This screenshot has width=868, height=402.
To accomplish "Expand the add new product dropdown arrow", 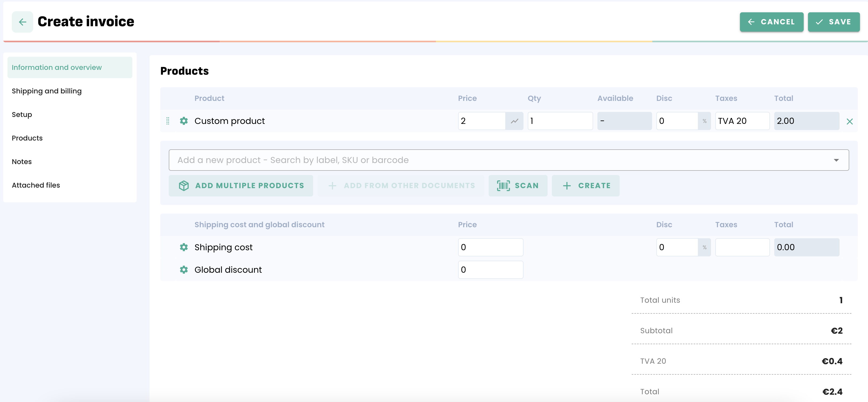I will click(x=836, y=160).
